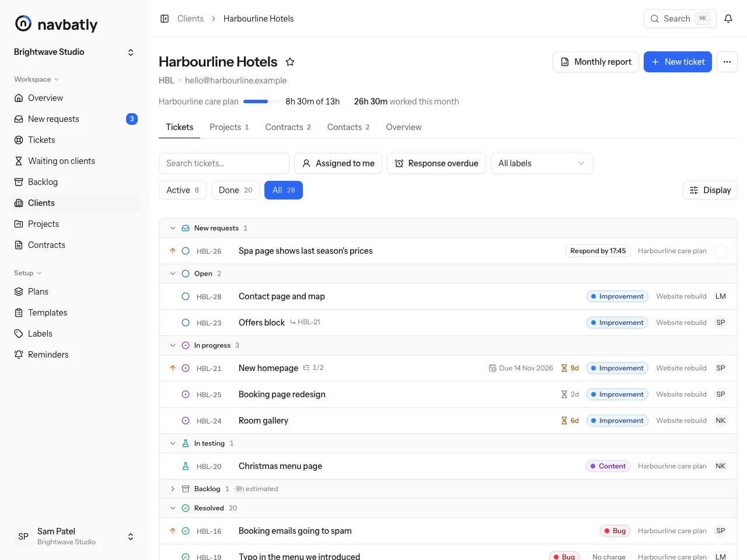Collapse the Resolved group

pos(173,508)
